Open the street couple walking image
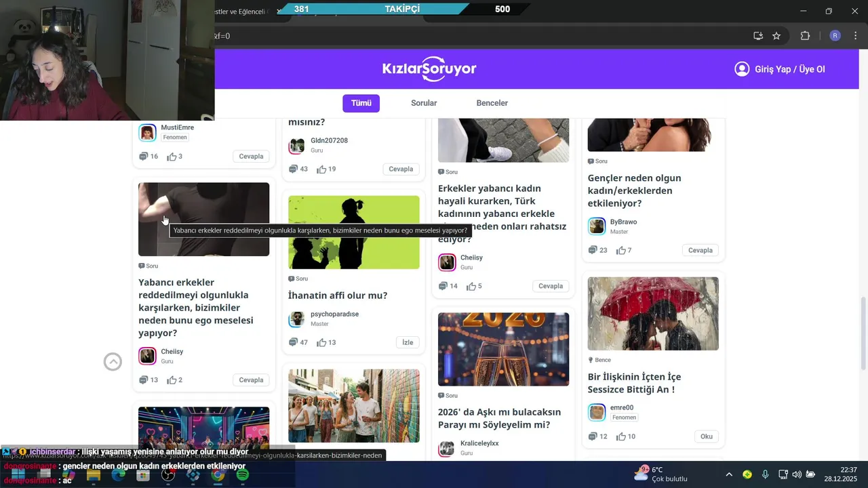 [354, 406]
